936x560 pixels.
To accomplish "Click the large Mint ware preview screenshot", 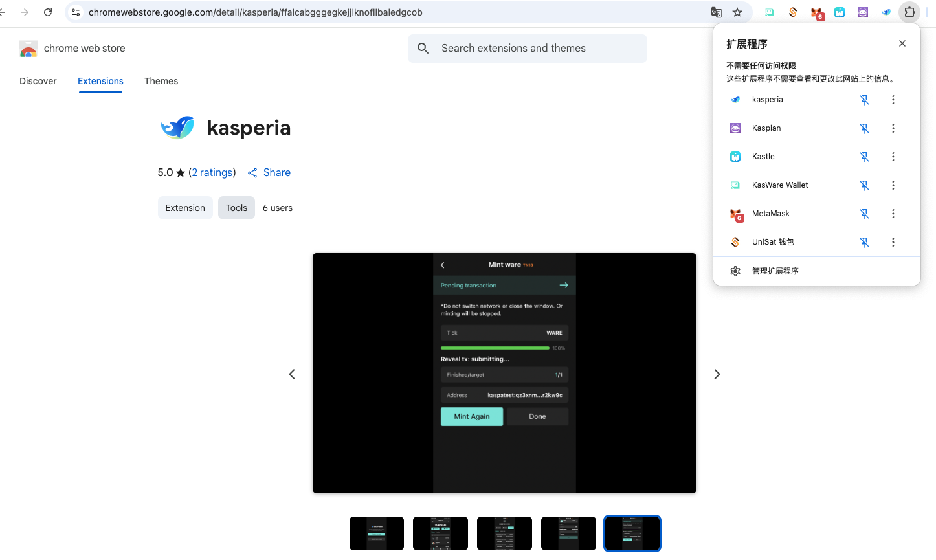I will [504, 373].
